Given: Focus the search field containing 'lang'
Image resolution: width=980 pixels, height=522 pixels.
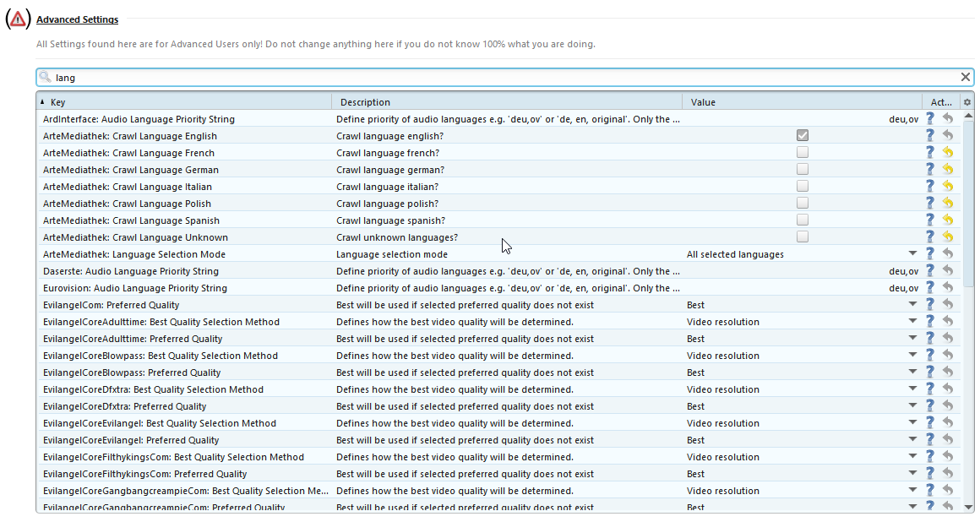Looking at the screenshot, I should tap(505, 78).
